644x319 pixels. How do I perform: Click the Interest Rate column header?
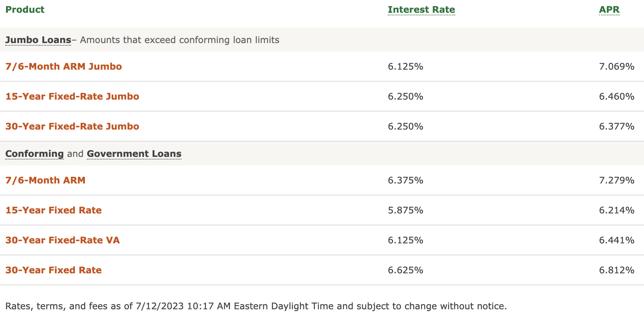coord(421,10)
